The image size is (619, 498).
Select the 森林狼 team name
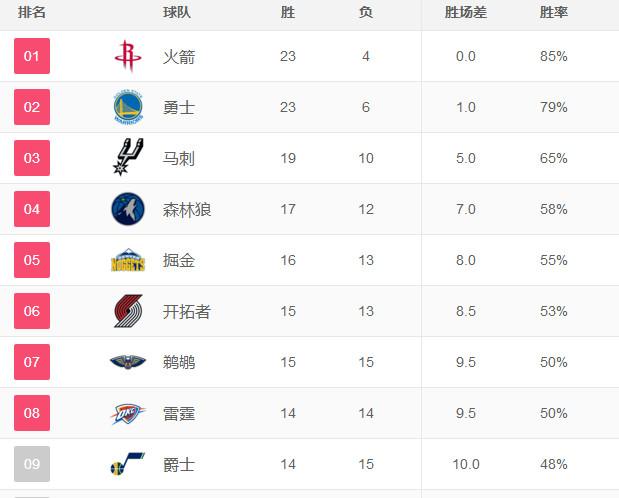click(187, 209)
